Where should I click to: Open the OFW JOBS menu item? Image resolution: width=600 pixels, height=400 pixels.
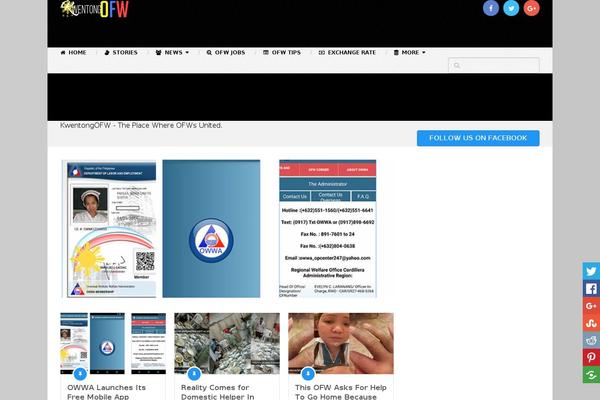click(226, 52)
